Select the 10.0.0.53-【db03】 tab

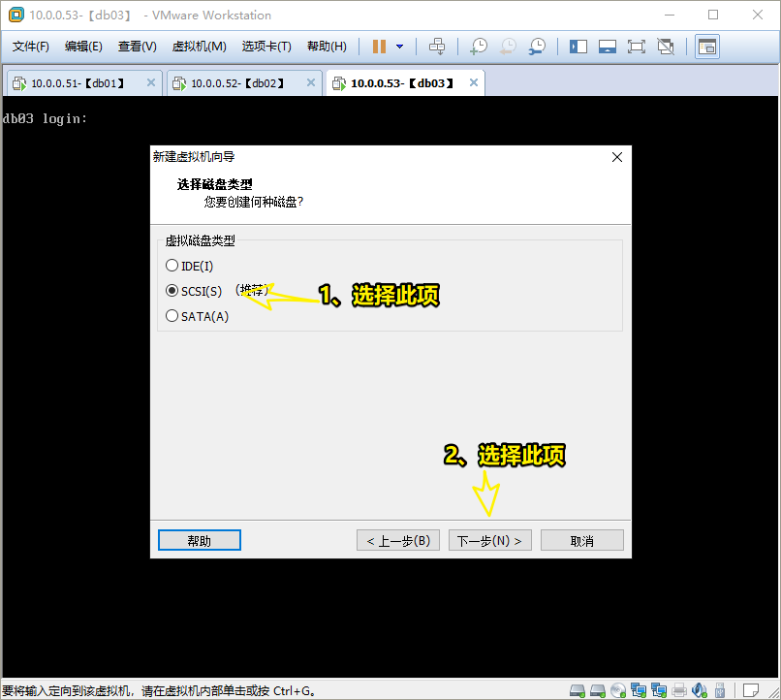405,82
